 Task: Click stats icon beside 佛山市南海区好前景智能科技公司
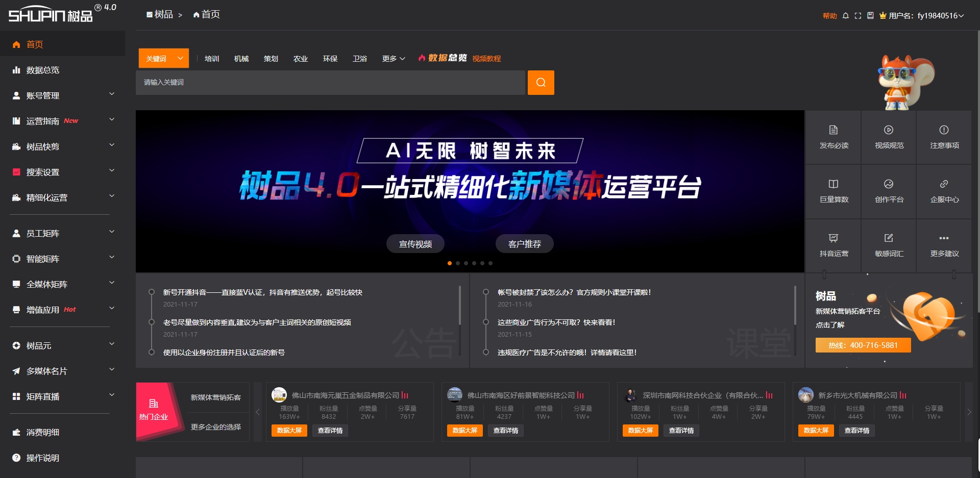point(580,395)
